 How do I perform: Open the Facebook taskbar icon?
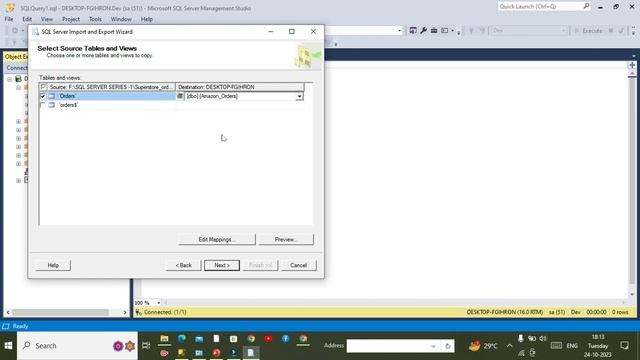(x=286, y=339)
